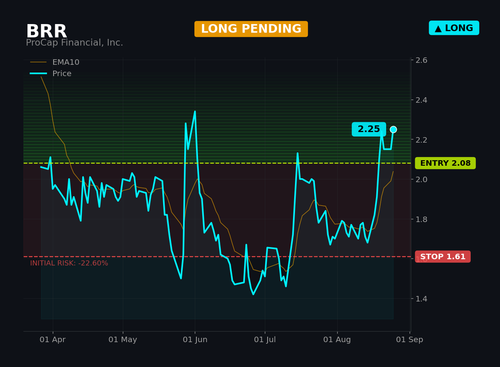
Task: Click the up-triangle icon in LONG badge
Action: pyautogui.click(x=438, y=29)
